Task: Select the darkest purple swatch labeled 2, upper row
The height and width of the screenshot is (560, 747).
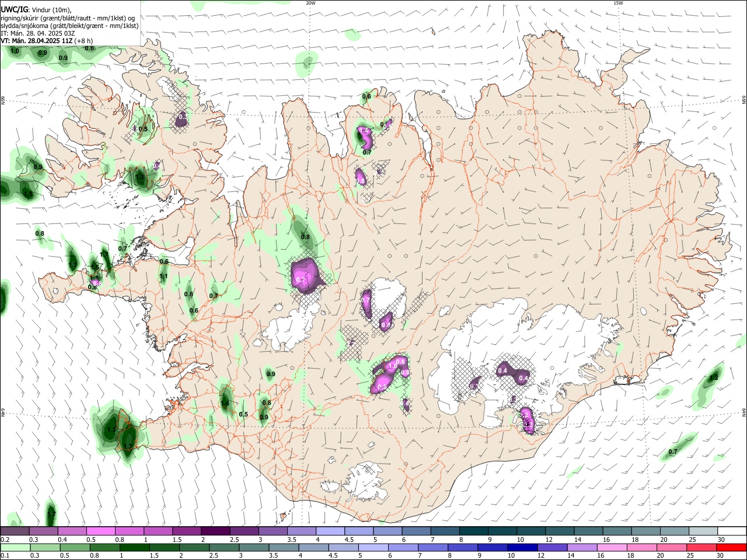Action: point(215,531)
